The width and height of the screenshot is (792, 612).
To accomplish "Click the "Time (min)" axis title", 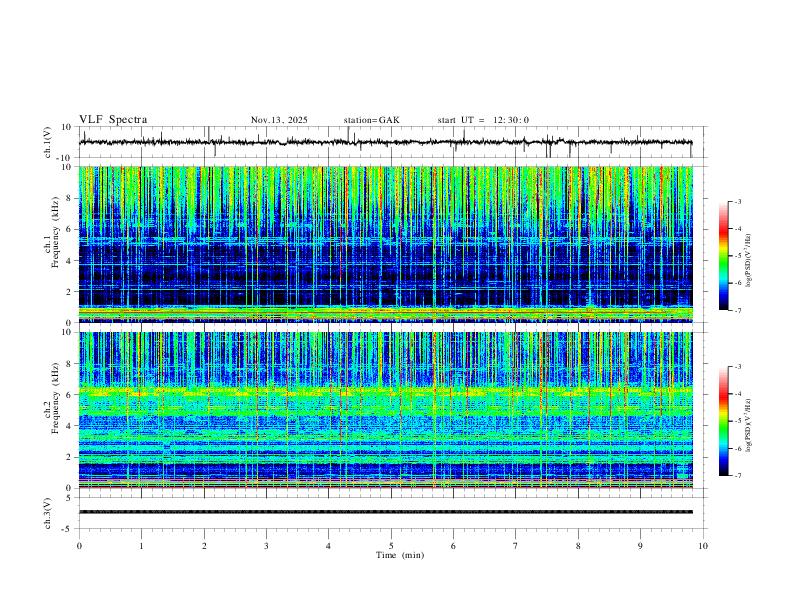I will click(x=400, y=555).
